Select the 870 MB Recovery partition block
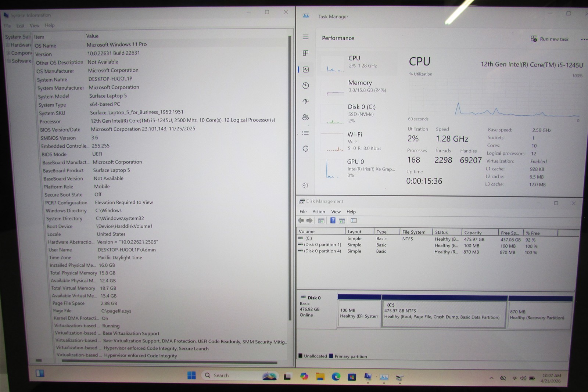This screenshot has width=588, height=392. pyautogui.click(x=540, y=312)
